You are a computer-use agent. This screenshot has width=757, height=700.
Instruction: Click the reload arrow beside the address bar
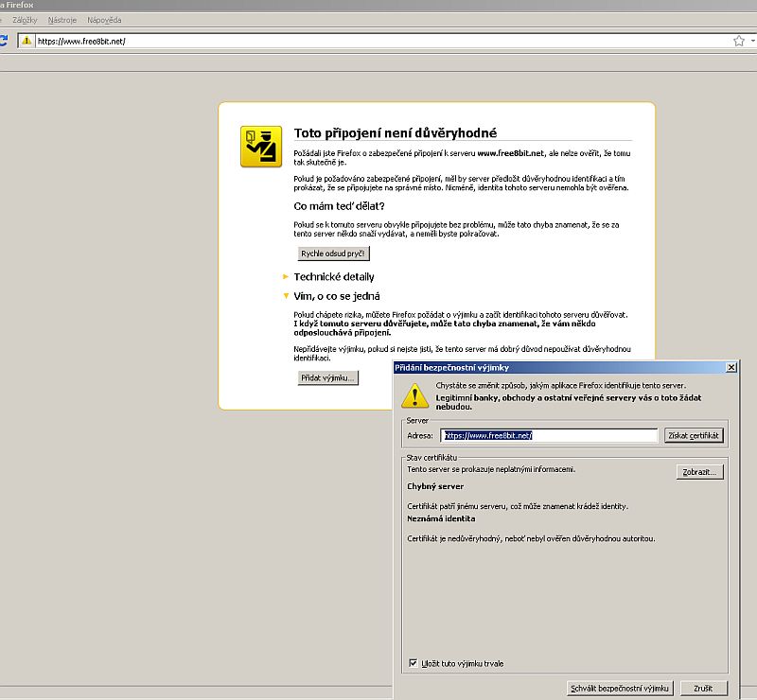click(x=3, y=41)
